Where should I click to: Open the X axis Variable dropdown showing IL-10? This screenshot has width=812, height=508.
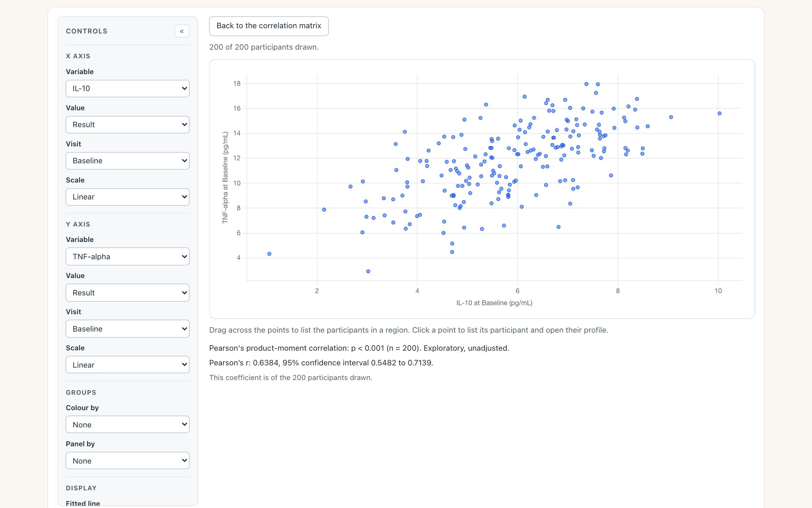[127, 88]
